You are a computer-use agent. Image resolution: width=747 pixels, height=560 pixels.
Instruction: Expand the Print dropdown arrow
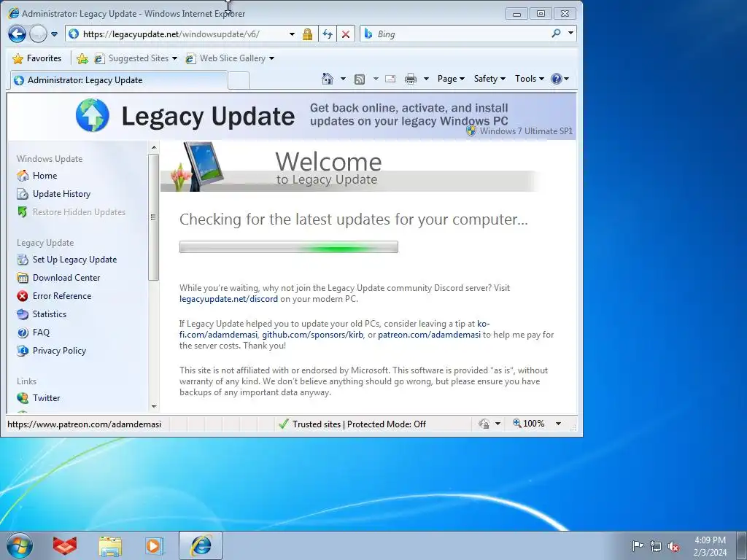click(x=426, y=79)
